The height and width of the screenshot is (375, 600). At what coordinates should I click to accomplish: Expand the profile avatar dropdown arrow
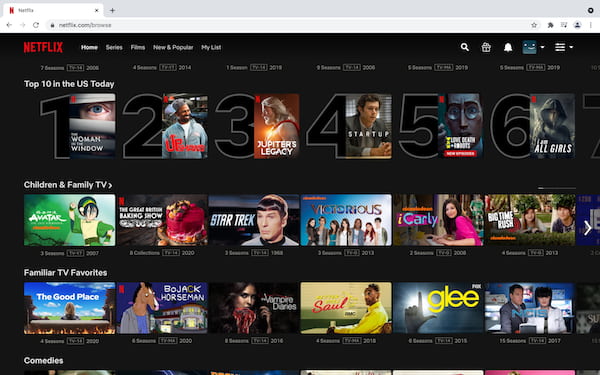click(x=542, y=47)
